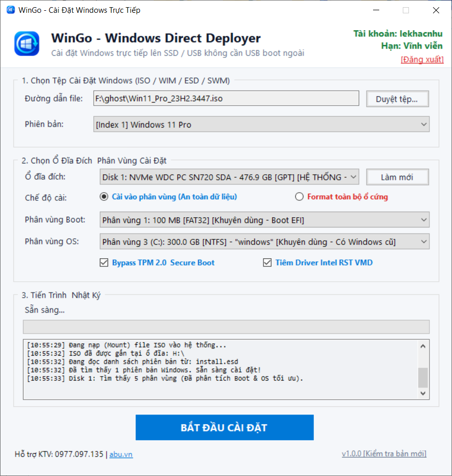Click the installation progress bar

tap(226, 327)
